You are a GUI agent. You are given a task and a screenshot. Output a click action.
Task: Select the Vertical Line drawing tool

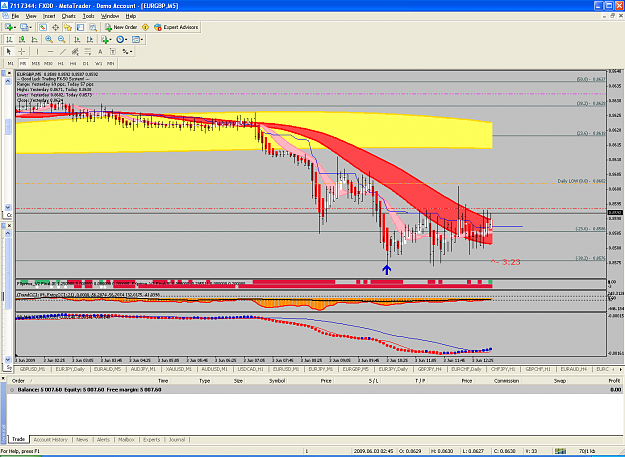pyautogui.click(x=37, y=51)
